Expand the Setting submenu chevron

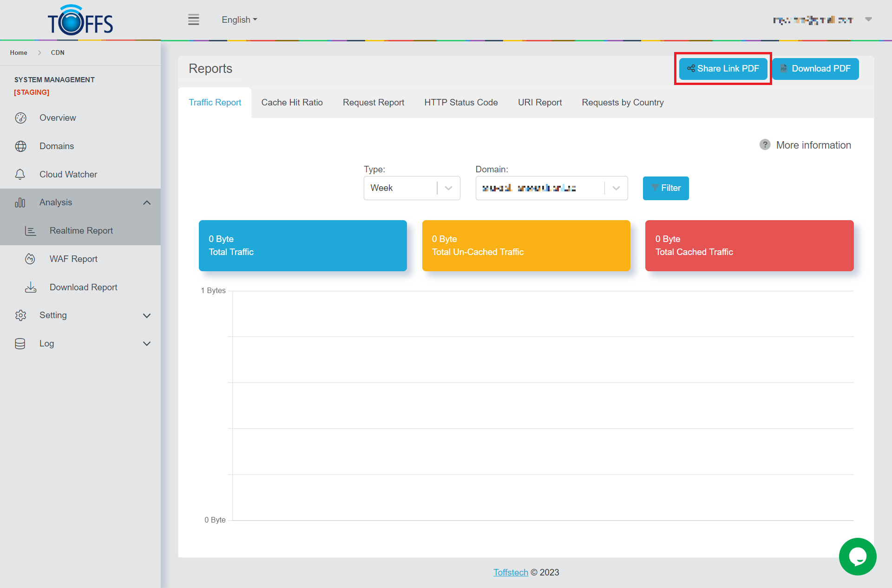pos(147,316)
